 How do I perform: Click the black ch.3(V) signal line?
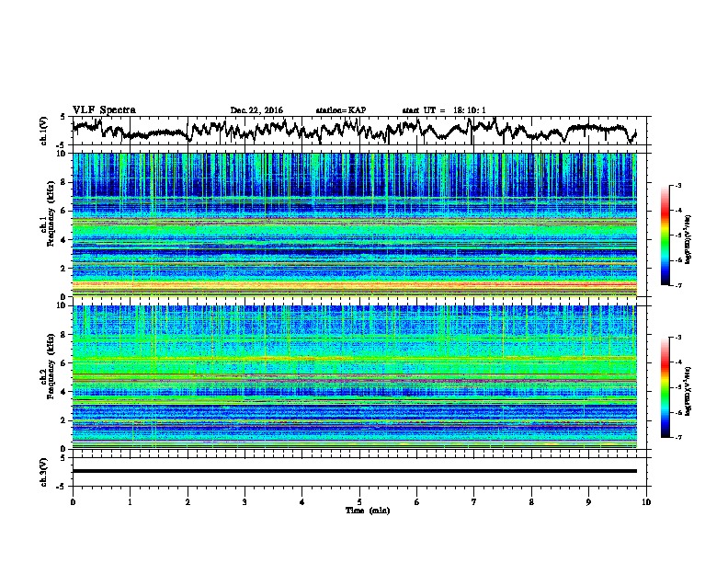[x=354, y=471]
